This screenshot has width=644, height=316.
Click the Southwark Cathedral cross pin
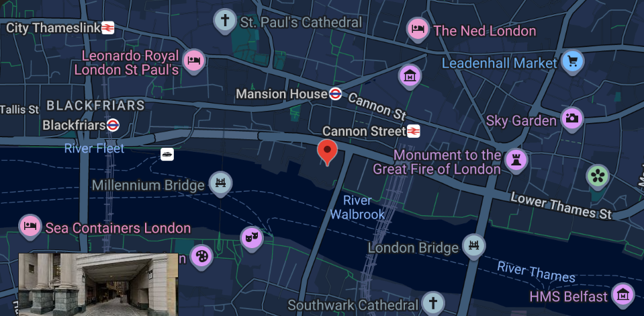point(433,303)
